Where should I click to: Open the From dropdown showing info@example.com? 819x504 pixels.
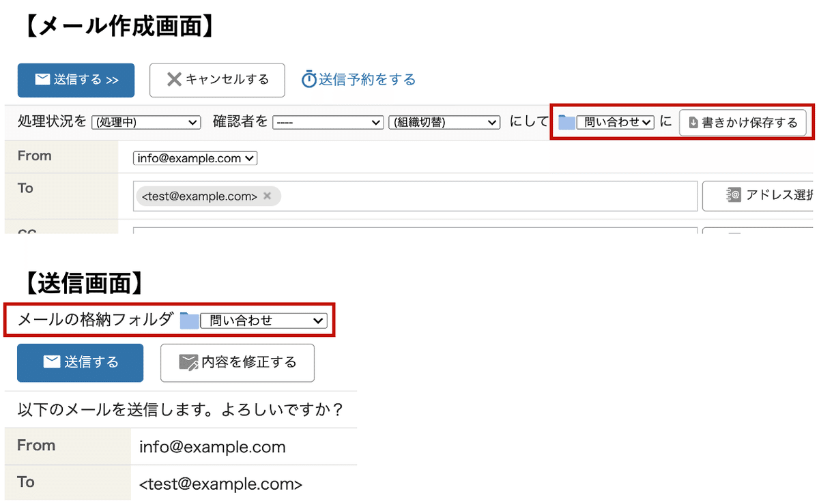coord(195,158)
